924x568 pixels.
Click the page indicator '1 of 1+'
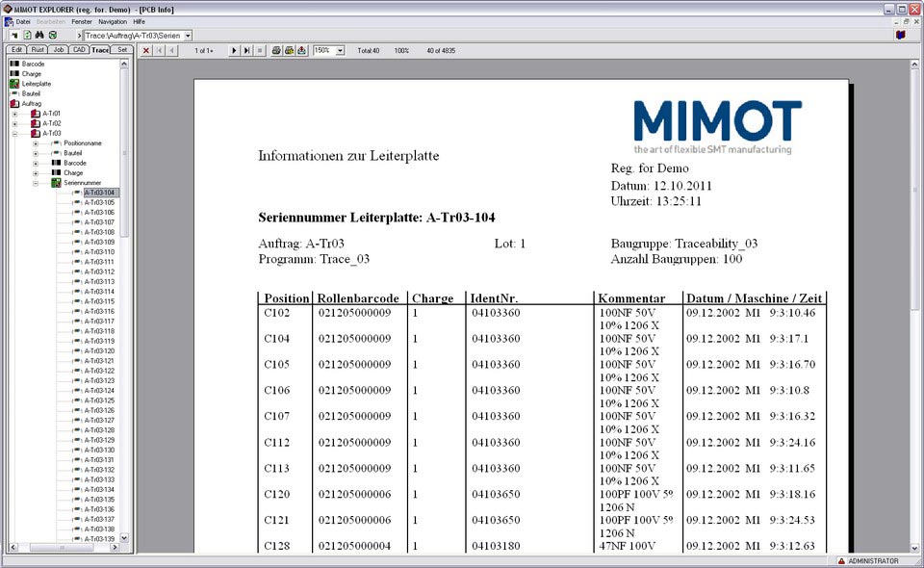tap(204, 51)
